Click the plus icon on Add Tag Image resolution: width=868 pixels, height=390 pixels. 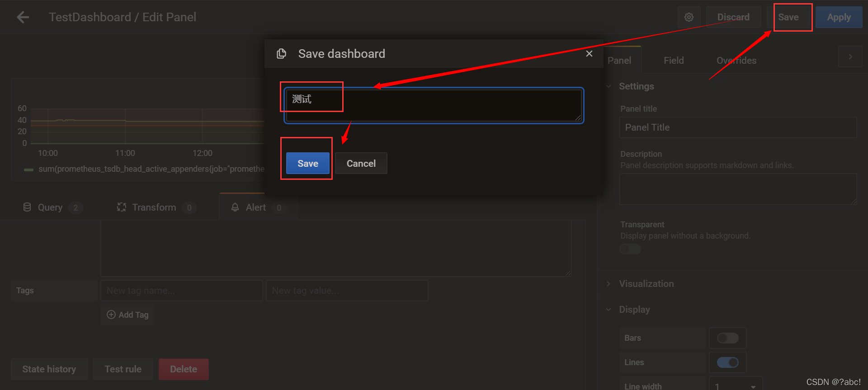(111, 315)
